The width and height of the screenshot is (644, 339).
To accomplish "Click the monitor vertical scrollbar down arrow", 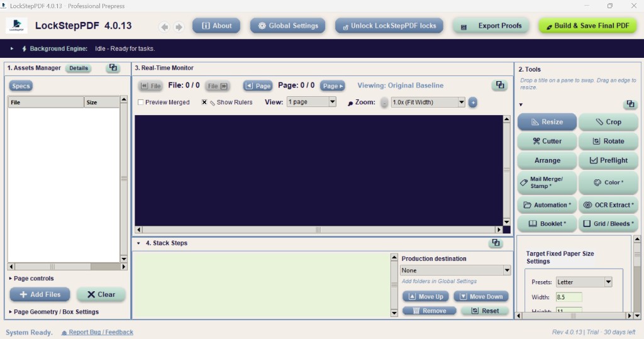I will click(x=507, y=222).
